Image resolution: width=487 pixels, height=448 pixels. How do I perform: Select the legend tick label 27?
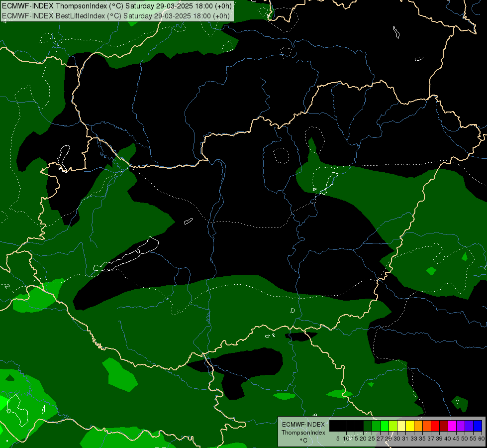[x=380, y=439]
